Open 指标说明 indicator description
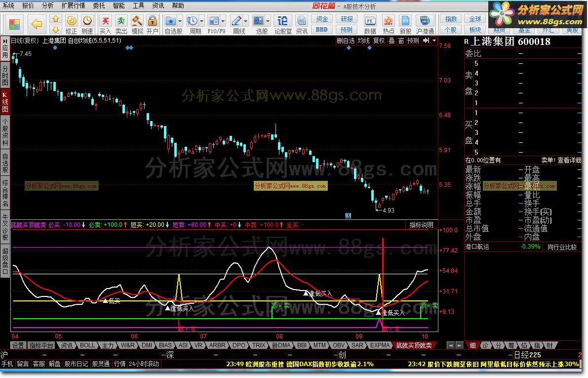The height and width of the screenshot is (378, 588). coord(421,225)
